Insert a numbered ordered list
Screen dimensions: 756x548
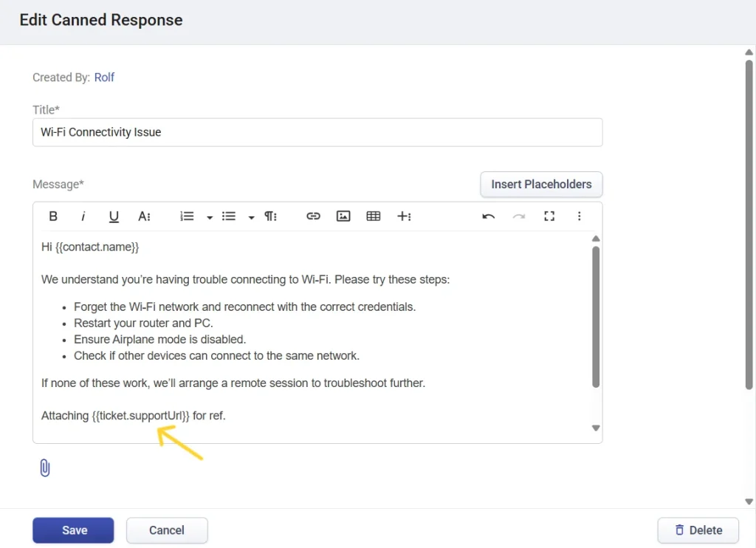[187, 216]
